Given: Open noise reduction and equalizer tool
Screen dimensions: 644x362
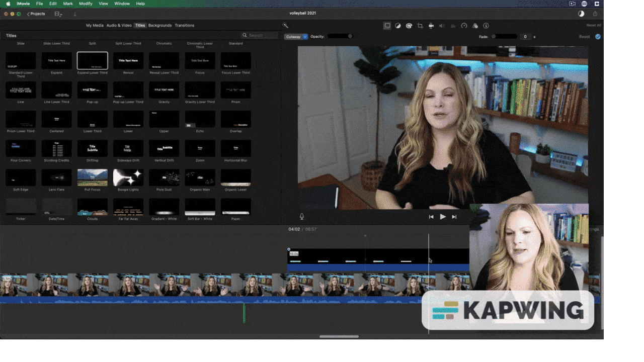Looking at the screenshot, I should 453,26.
